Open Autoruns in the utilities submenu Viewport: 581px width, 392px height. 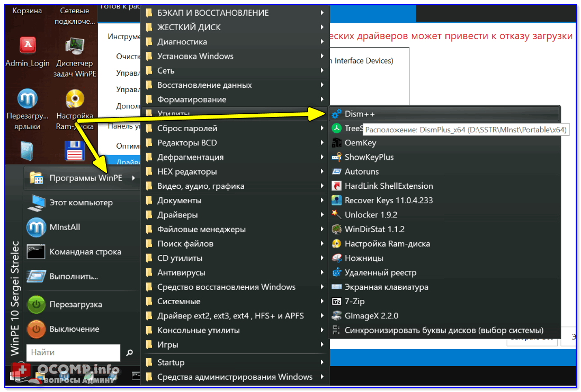(362, 171)
